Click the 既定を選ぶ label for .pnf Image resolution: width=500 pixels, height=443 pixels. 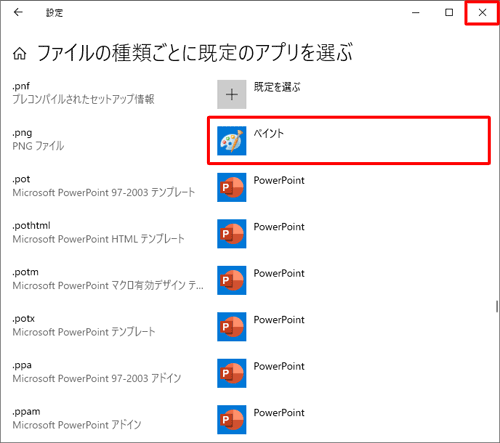pyautogui.click(x=277, y=87)
